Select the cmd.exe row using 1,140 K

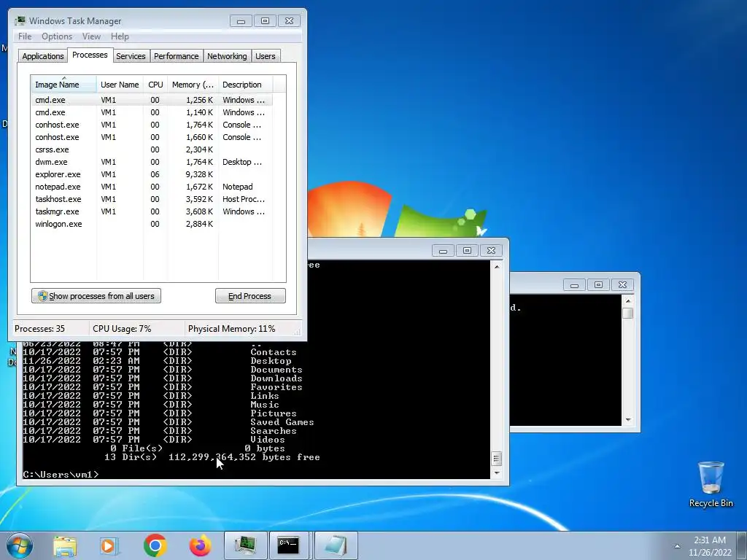152,112
